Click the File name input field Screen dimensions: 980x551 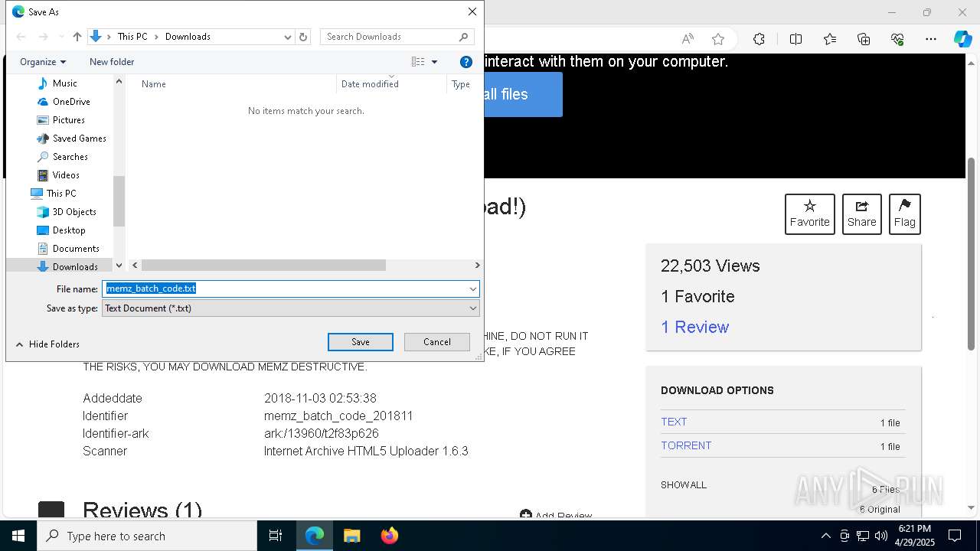pyautogui.click(x=285, y=289)
